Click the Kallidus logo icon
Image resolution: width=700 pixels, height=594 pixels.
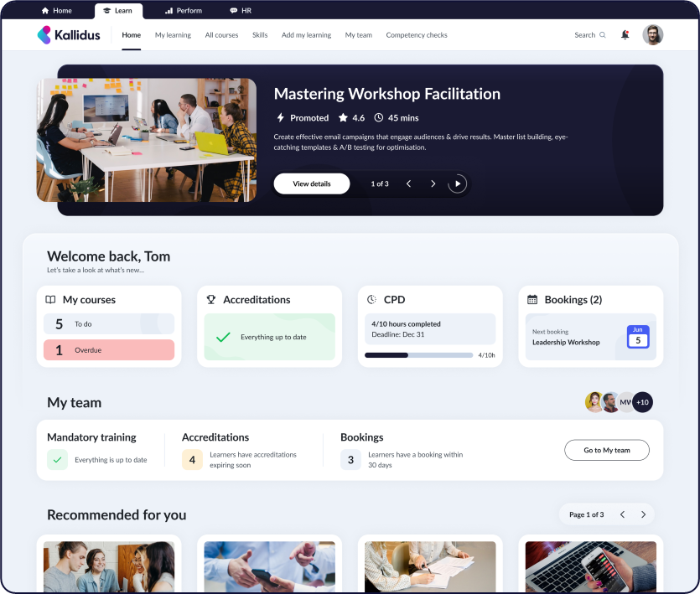44,34
